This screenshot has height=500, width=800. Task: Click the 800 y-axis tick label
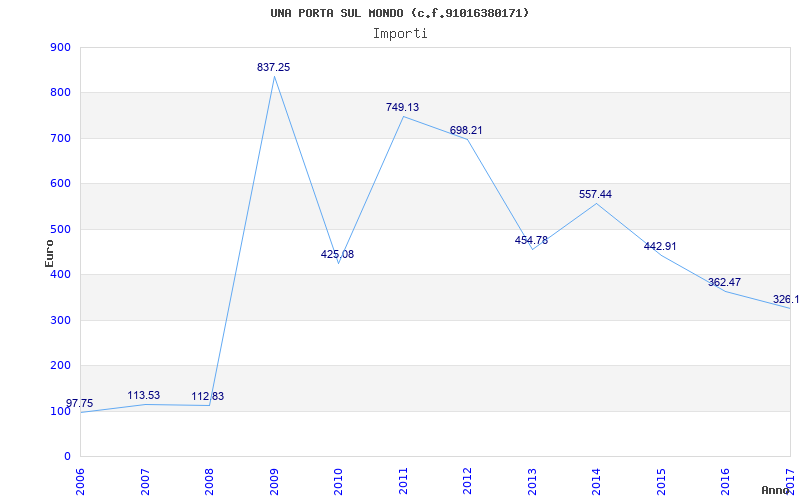(x=61, y=93)
